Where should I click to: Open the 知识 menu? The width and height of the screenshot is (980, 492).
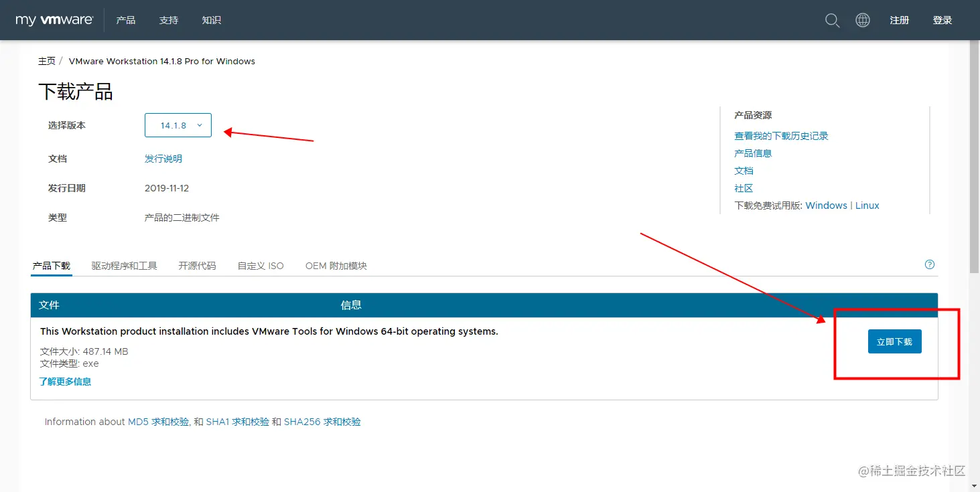212,20
